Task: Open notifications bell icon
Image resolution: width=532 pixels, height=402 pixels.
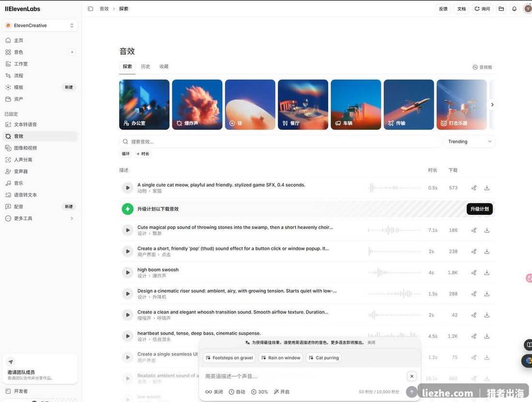Action: [x=515, y=9]
